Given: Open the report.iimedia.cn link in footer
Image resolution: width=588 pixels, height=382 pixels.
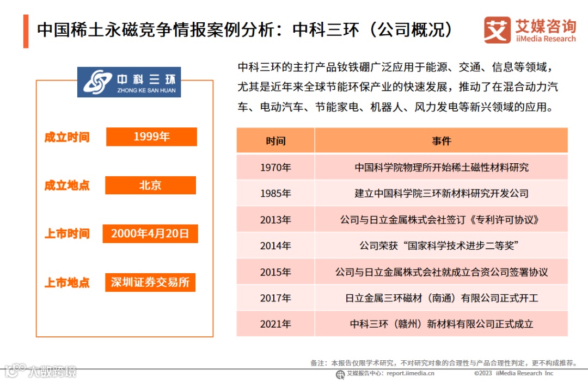Looking at the screenshot, I should tap(411, 373).
